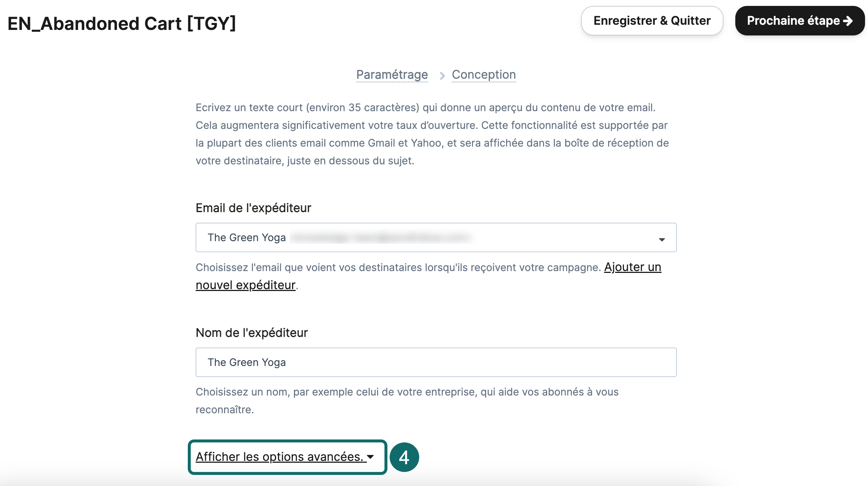Viewport: 868px width, 486px height.
Task: Expand Afficher les options avancées
Action: coord(285,457)
